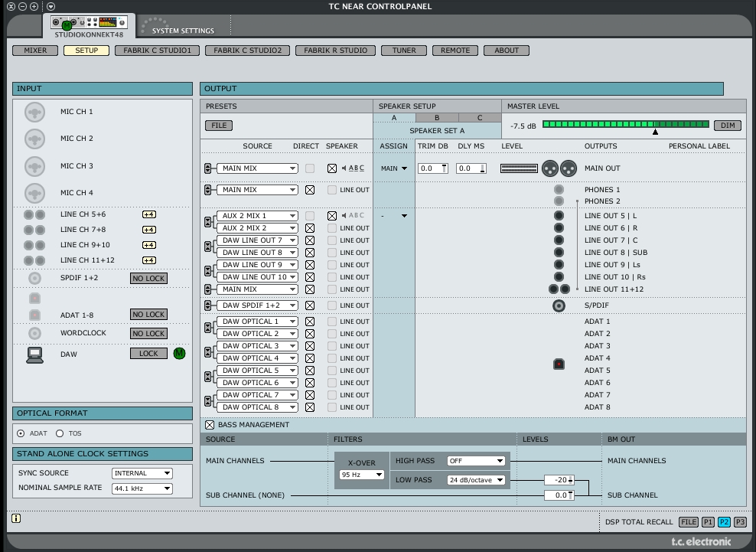
Task: Click the presets FILE button
Action: pyautogui.click(x=219, y=126)
